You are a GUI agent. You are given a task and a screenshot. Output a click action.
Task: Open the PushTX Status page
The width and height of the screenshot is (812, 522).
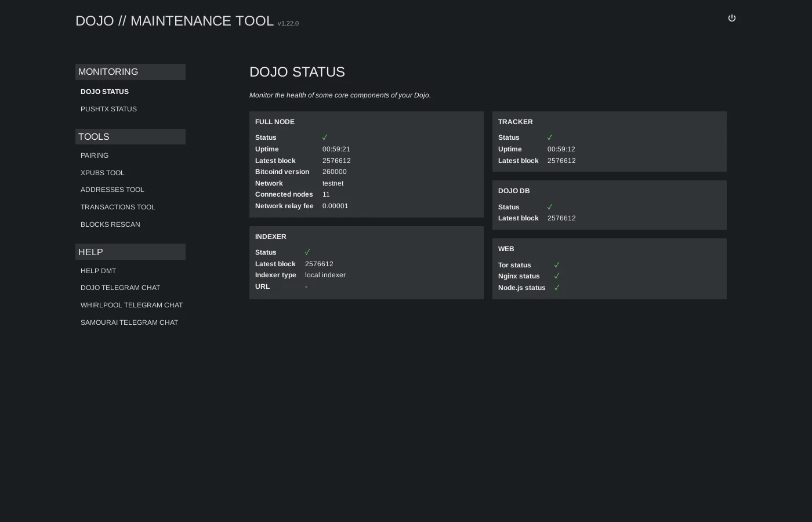click(x=108, y=109)
